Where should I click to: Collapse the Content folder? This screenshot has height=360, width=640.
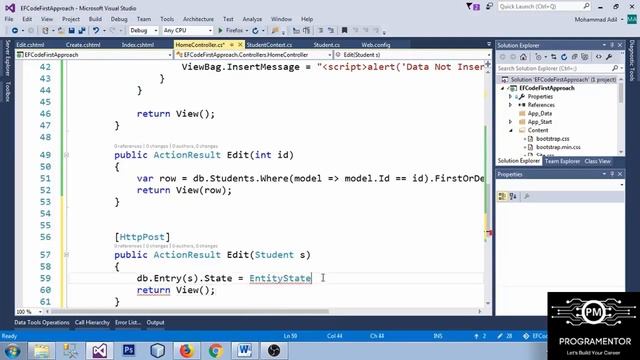click(511, 131)
